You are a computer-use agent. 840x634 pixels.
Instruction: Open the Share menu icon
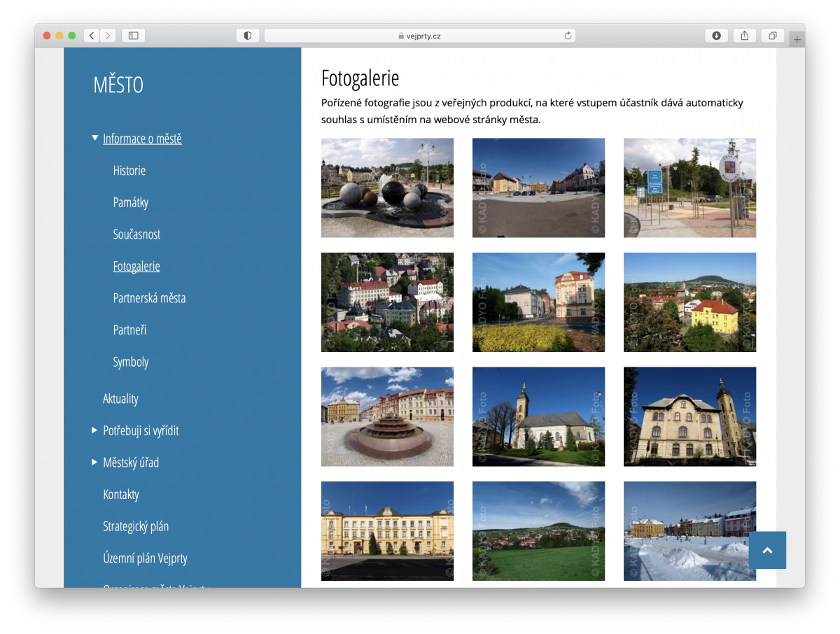click(745, 36)
